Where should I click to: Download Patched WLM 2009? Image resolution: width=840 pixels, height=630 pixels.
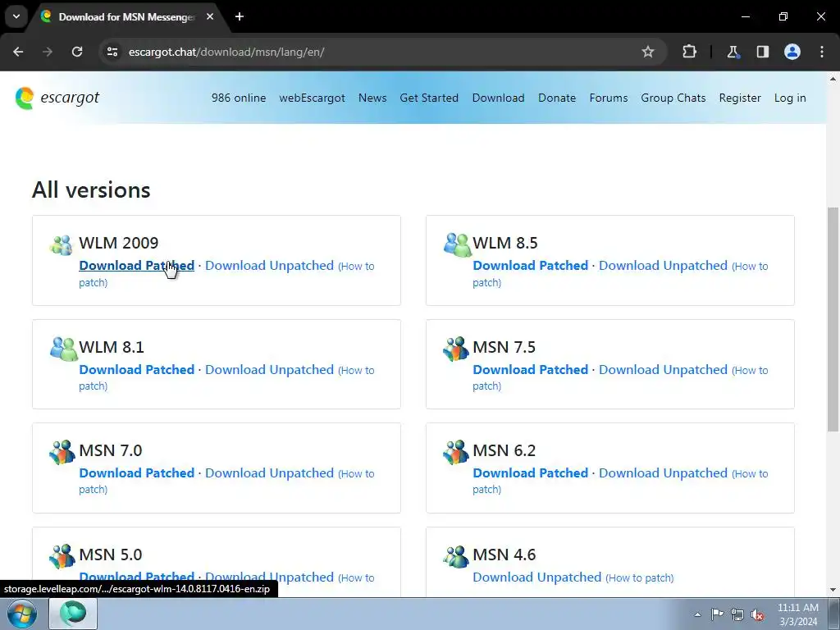pos(137,266)
